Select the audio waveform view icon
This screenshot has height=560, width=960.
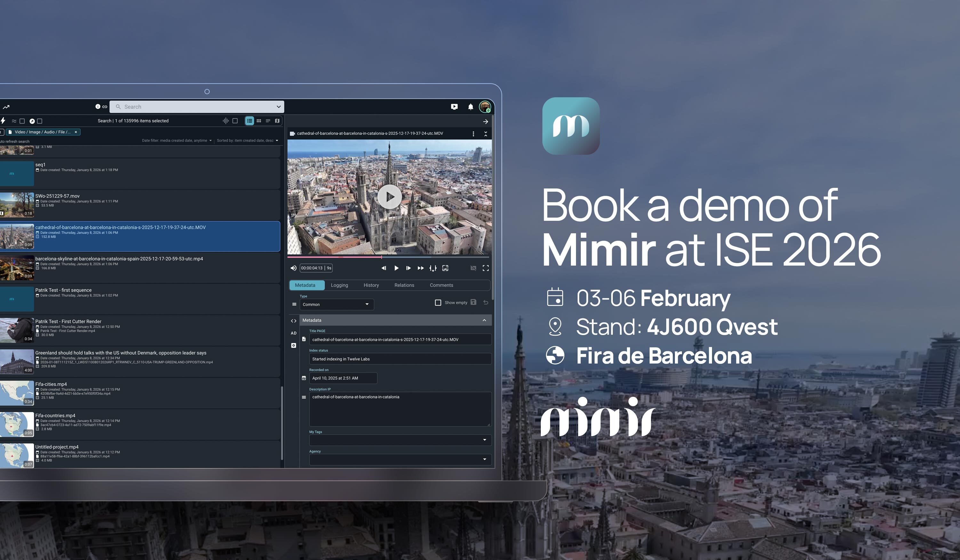pos(226,121)
